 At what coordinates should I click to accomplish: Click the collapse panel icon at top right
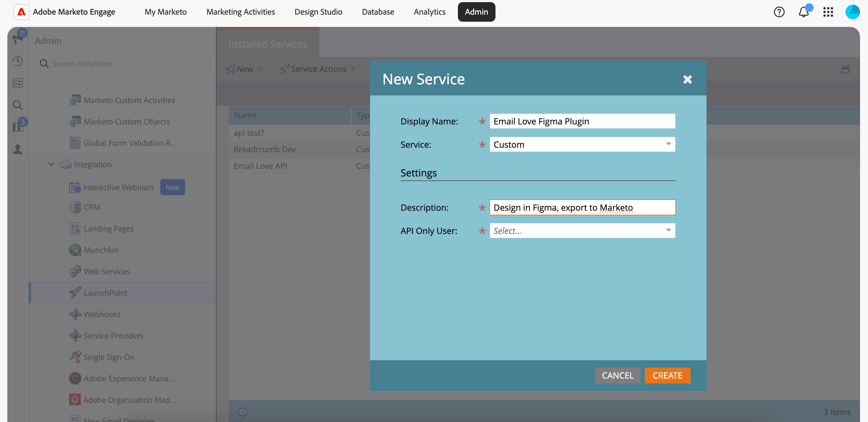click(845, 69)
